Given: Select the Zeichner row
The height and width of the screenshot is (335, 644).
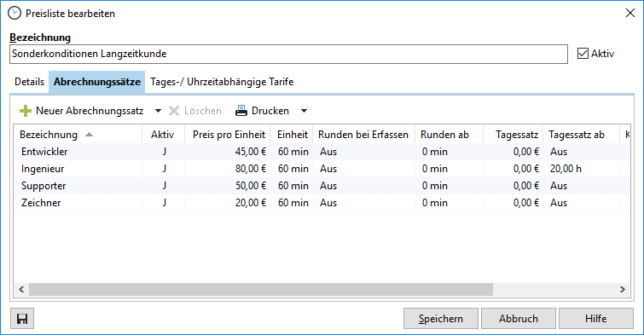Looking at the screenshot, I should point(322,203).
